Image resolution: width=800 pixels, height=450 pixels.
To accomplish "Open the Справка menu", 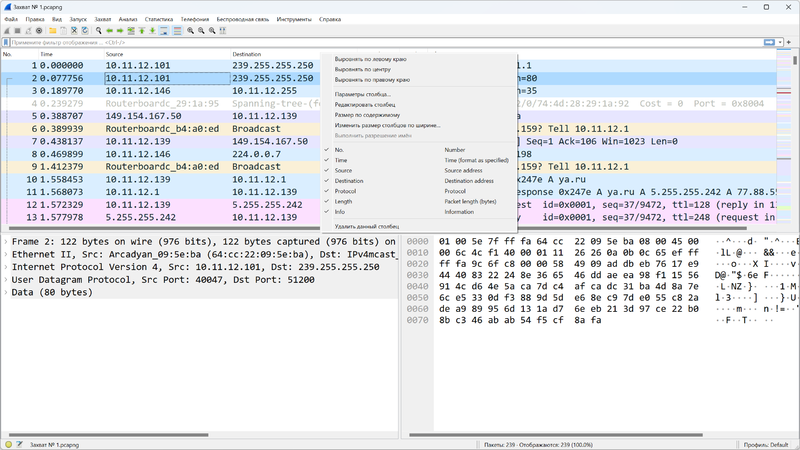I will point(330,19).
